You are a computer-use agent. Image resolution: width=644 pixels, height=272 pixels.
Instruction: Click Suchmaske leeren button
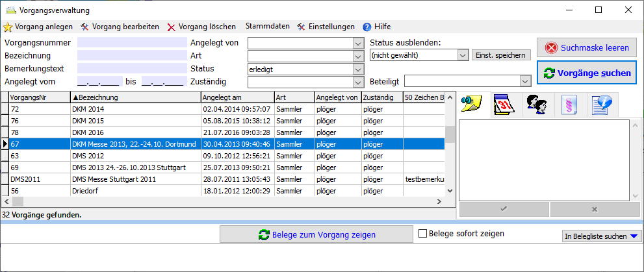[x=587, y=48]
